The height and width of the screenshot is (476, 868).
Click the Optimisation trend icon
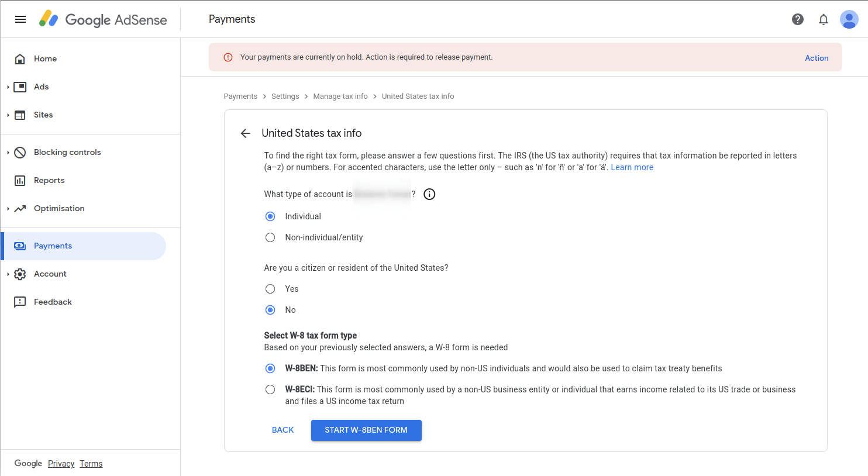tap(20, 208)
